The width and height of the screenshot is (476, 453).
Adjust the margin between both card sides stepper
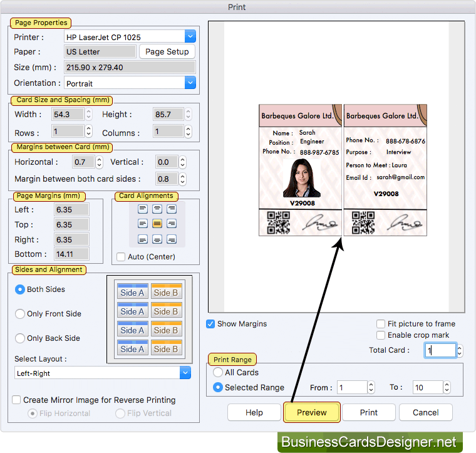(x=182, y=179)
